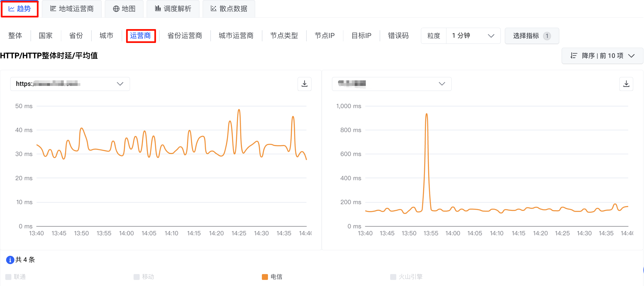This screenshot has height=286, width=644.
Task: Click the 选择指标 button
Action: tap(532, 36)
